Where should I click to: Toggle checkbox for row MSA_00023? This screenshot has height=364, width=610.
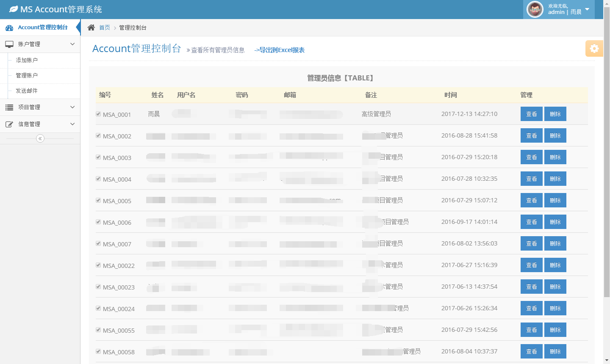98,287
